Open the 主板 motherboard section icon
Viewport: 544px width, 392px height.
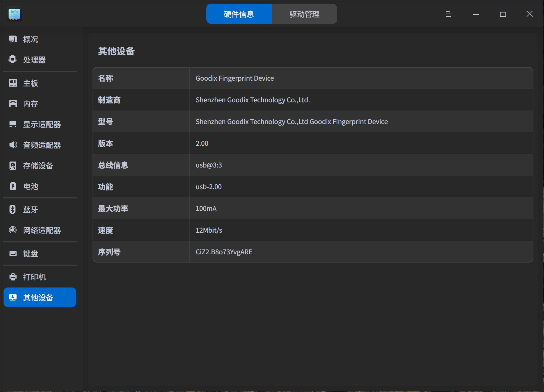[13, 83]
